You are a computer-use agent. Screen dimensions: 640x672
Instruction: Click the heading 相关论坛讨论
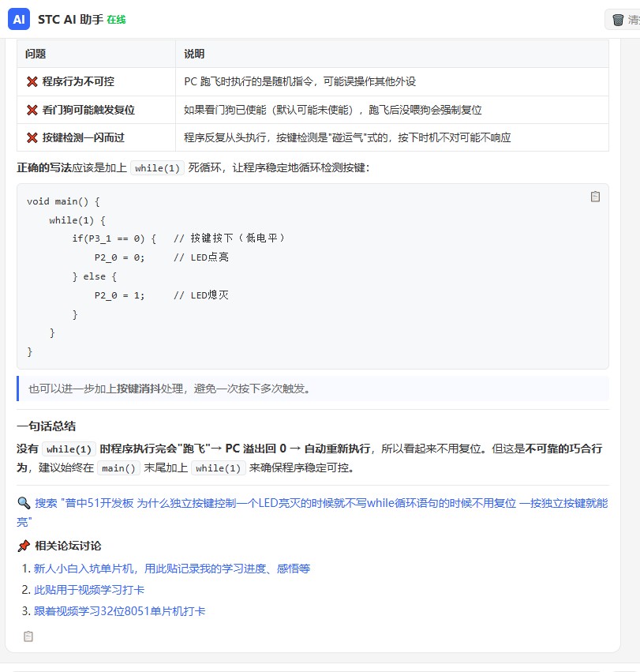click(68, 546)
